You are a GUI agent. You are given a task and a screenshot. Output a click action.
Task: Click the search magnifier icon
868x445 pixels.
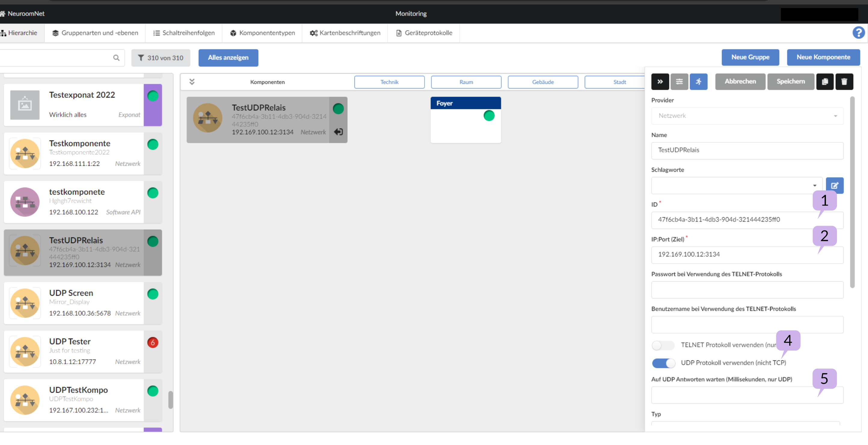tap(116, 58)
